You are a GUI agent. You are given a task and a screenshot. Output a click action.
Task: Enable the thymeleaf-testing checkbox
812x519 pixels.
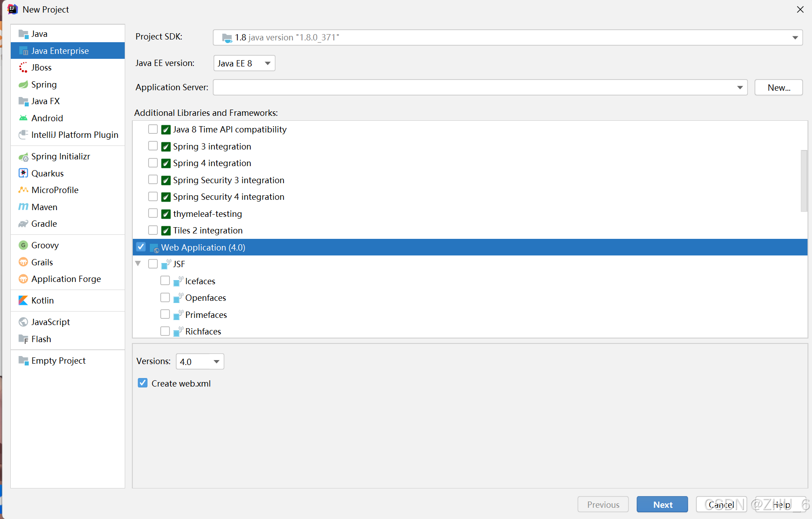153,213
